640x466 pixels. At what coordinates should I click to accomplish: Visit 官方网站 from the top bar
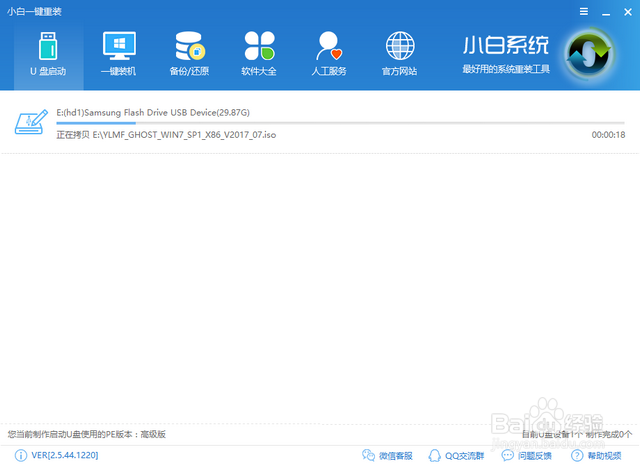click(400, 54)
